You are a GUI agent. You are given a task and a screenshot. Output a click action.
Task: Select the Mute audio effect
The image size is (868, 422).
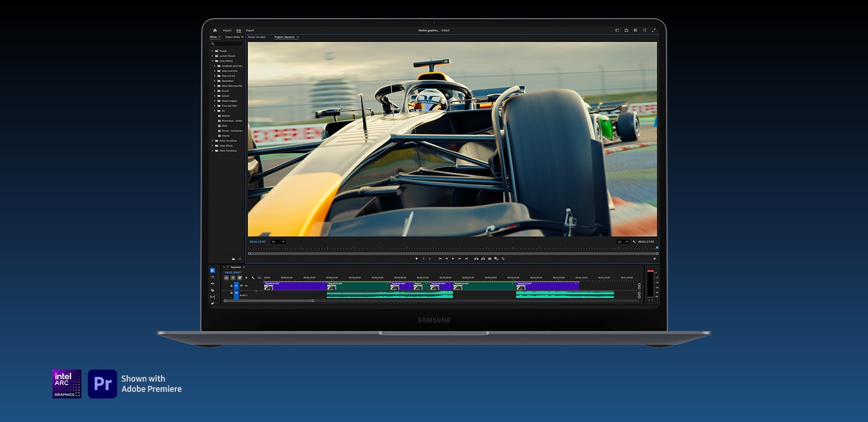(x=225, y=126)
